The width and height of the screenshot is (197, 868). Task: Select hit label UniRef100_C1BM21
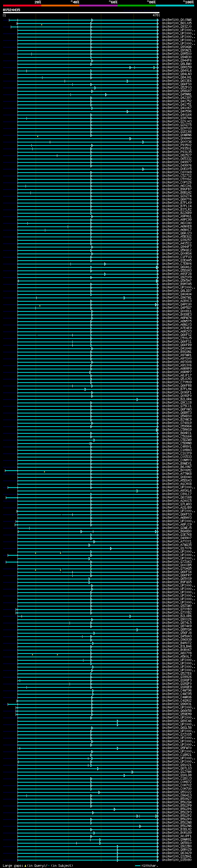click(177, 755)
